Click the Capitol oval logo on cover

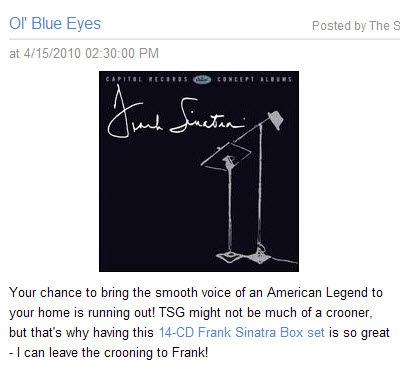click(202, 79)
